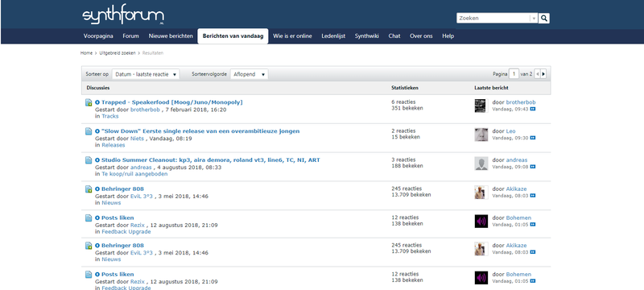Click Leo's avatar thumbnail
Screen dimensions: 644x290
coord(481,135)
